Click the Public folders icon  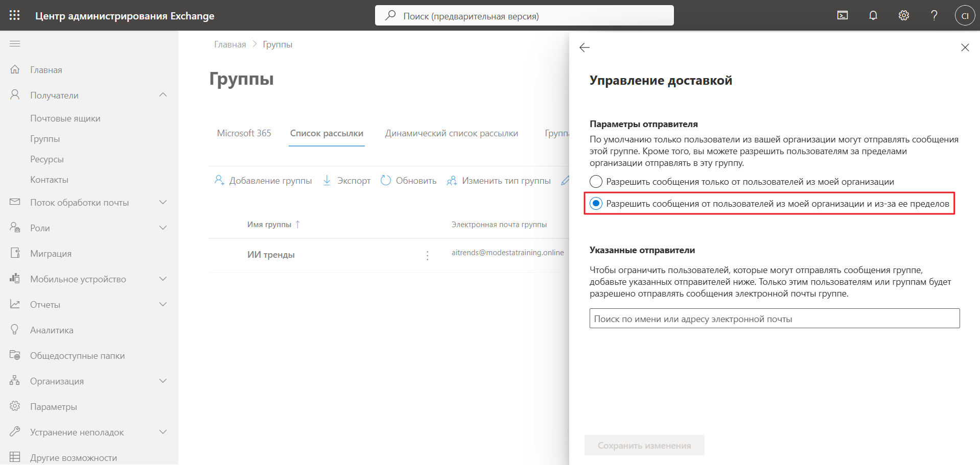(15, 355)
